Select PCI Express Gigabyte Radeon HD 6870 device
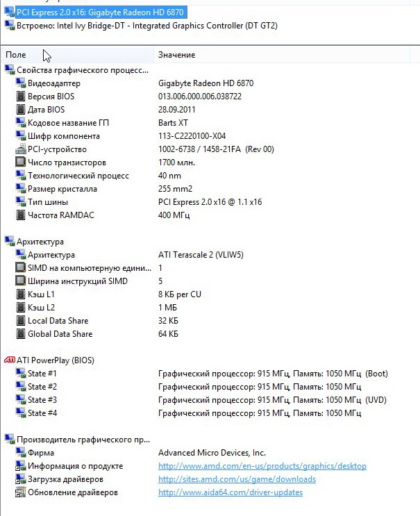 [x=100, y=13]
